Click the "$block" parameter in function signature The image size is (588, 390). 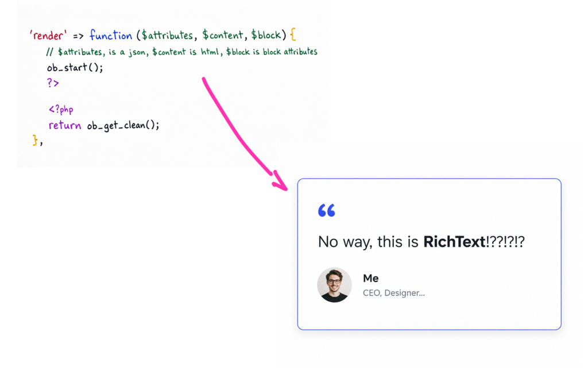pos(266,35)
